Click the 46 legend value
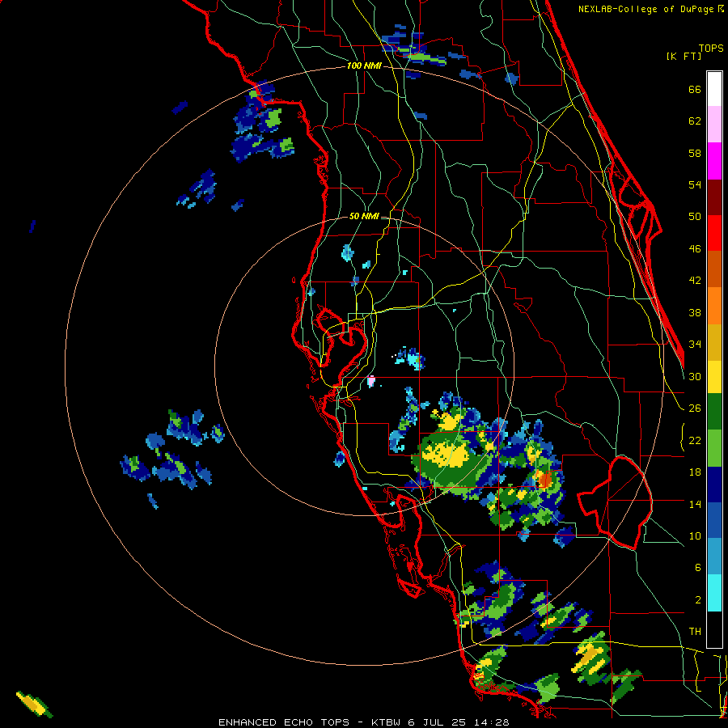The image size is (728, 728). coord(695,249)
